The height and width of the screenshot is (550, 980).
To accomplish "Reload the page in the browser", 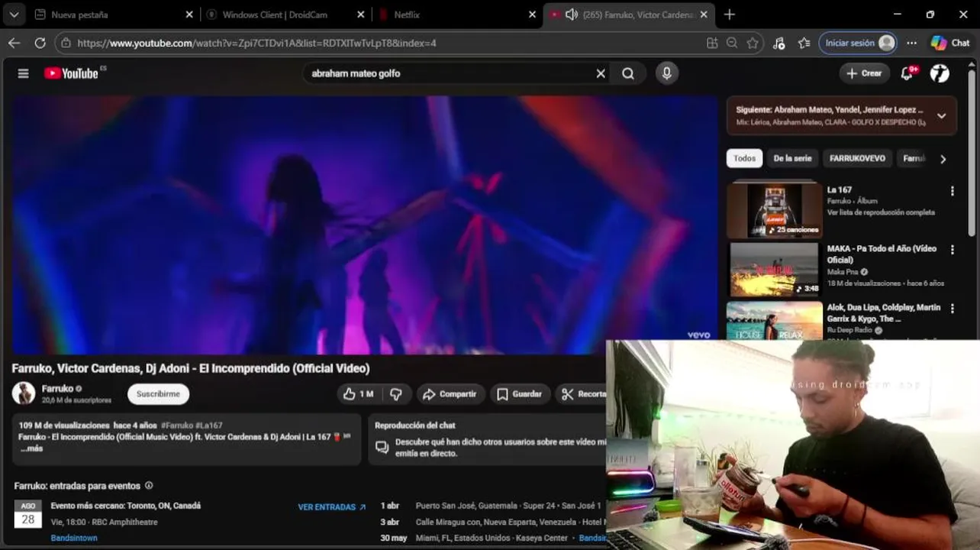I will (x=40, y=44).
